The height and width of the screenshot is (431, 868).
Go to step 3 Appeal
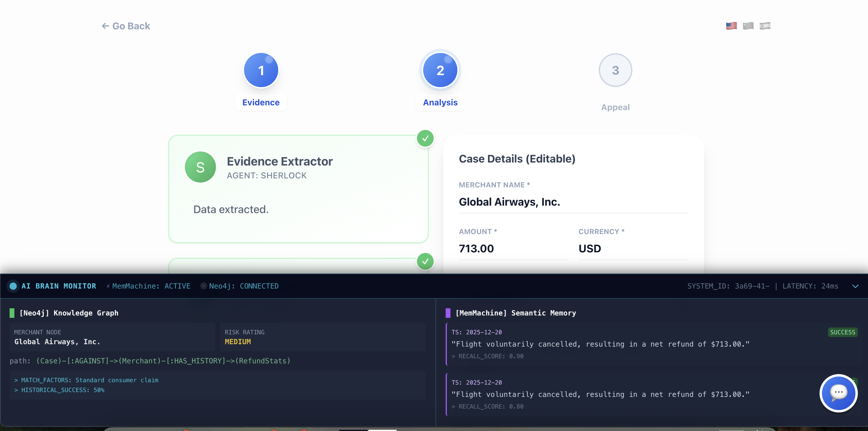tap(615, 70)
